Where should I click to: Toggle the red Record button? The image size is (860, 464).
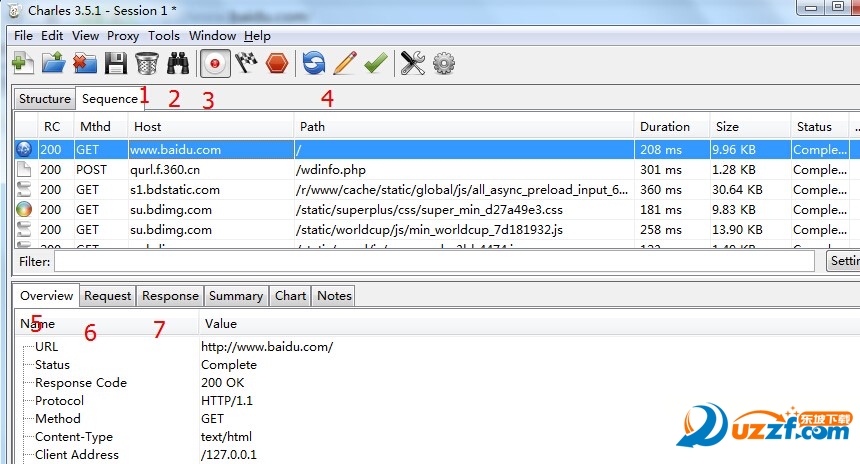tap(214, 63)
